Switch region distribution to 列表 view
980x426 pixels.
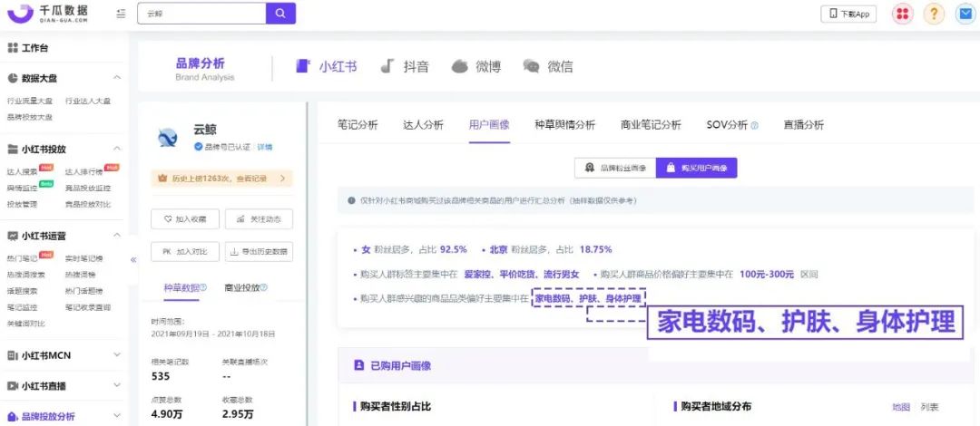click(x=930, y=407)
